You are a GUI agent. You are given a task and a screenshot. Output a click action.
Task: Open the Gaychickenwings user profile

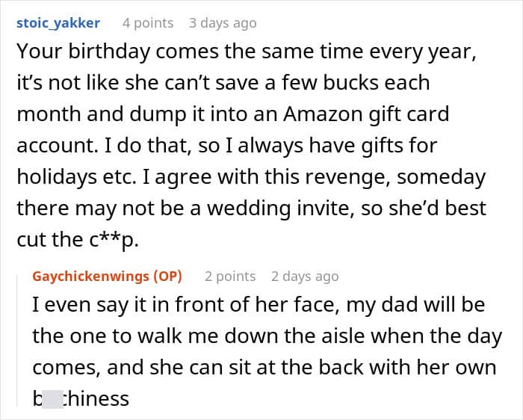point(90,277)
